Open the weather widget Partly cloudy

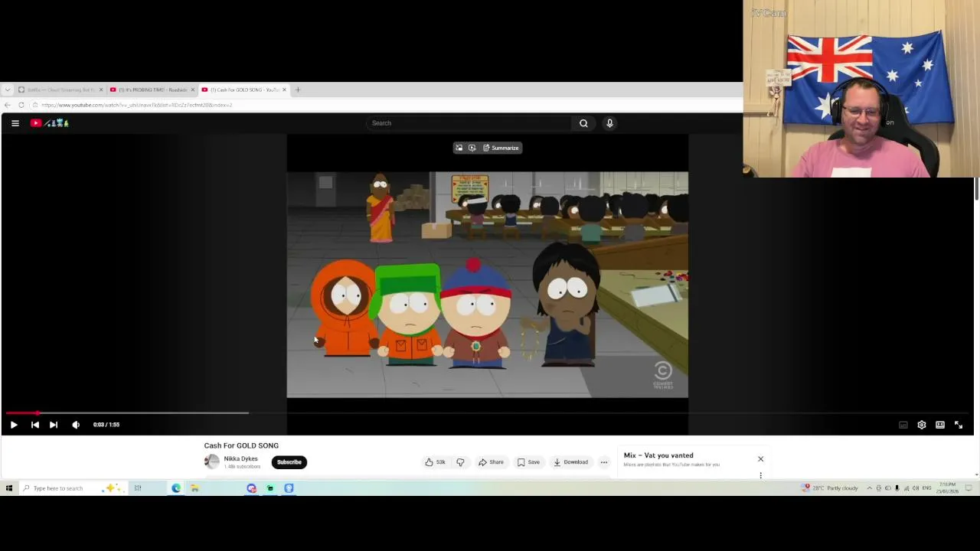click(831, 488)
